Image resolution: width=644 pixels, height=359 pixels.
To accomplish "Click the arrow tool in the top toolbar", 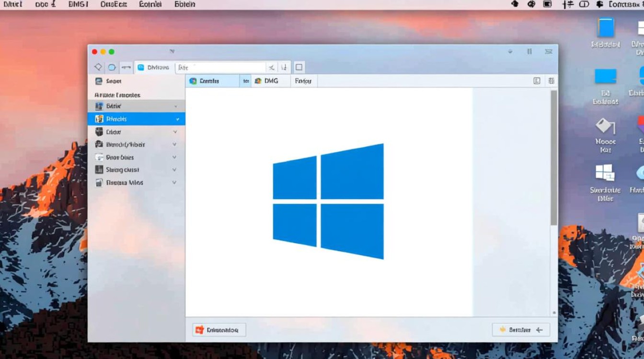I will 126,67.
